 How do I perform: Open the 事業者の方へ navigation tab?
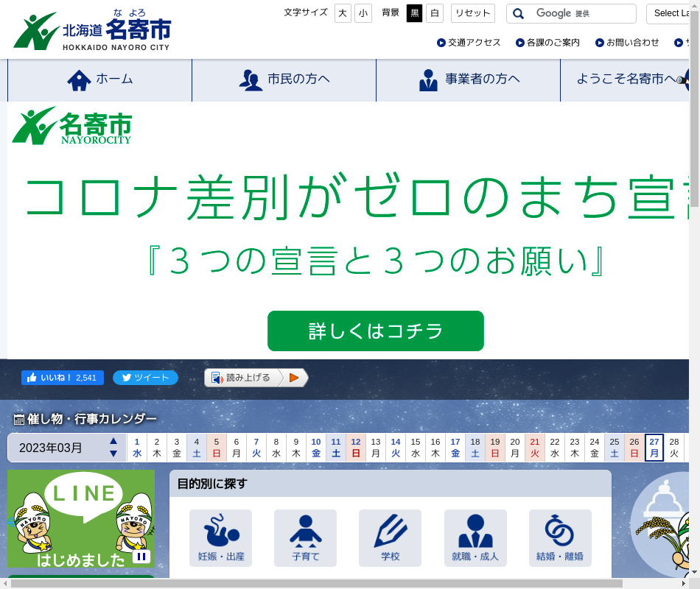point(468,80)
